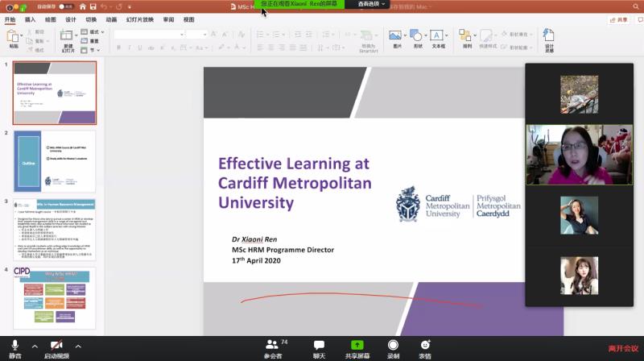
Task: Click the green 'viewing Xiaoni Ren's screen' banner
Action: (x=299, y=4)
